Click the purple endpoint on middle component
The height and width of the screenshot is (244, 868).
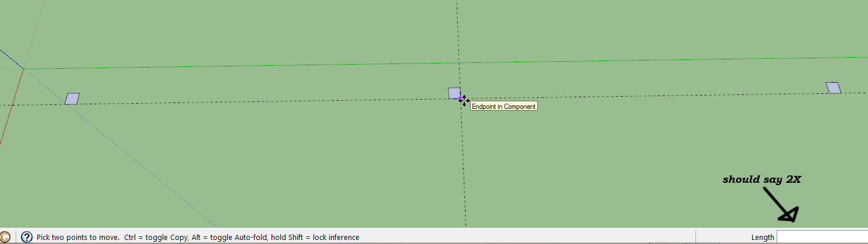pyautogui.click(x=460, y=98)
